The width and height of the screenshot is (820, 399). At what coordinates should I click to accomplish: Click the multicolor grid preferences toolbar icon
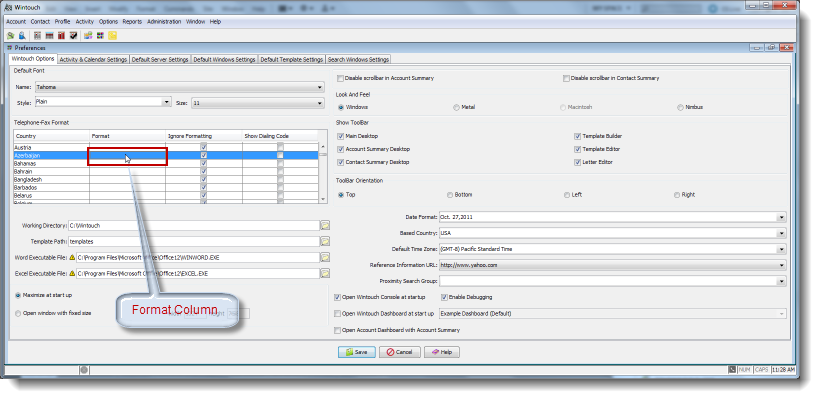point(100,36)
